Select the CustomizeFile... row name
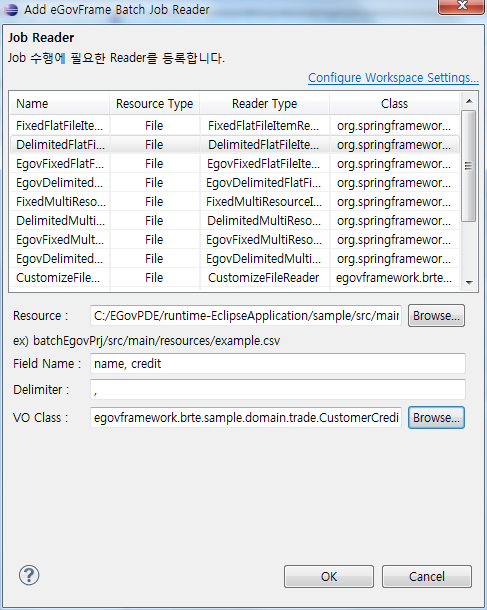 pyautogui.click(x=58, y=278)
